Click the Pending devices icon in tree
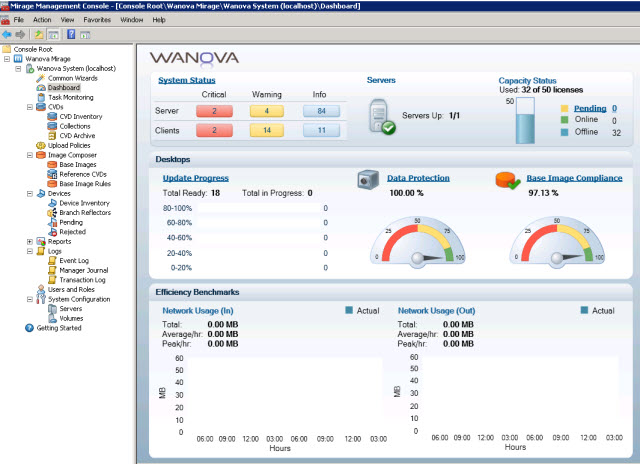Screen dimensions: 640x464 click(52, 222)
